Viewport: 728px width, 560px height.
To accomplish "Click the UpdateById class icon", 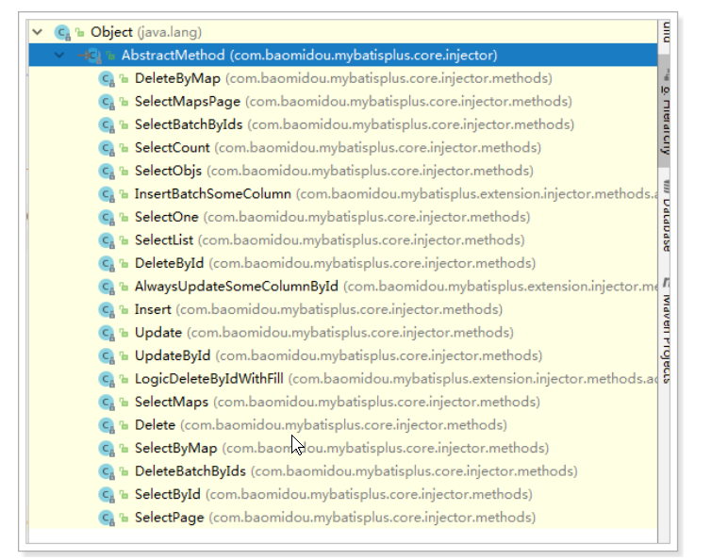I will (x=107, y=356).
